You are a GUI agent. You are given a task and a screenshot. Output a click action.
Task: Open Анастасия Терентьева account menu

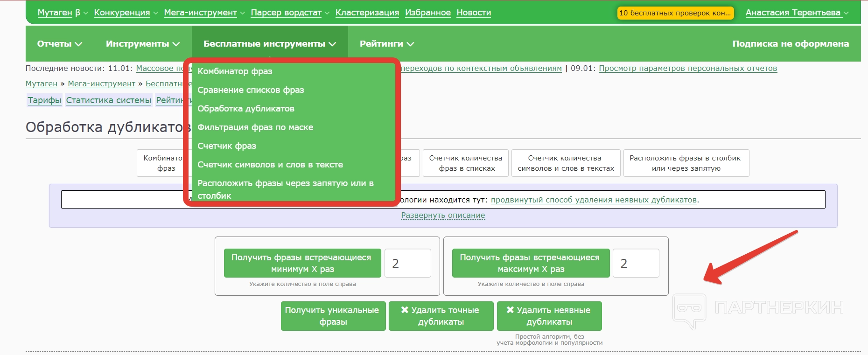[x=797, y=13]
